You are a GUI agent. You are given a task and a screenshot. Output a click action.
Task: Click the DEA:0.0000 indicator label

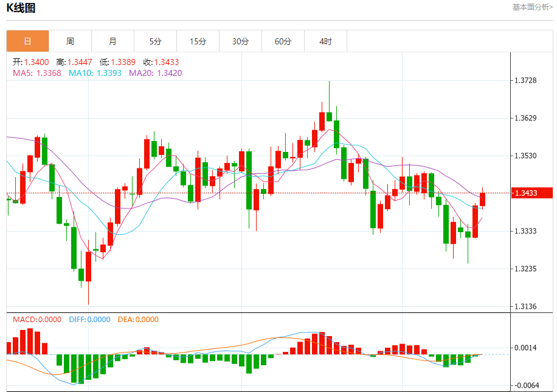[x=138, y=320]
